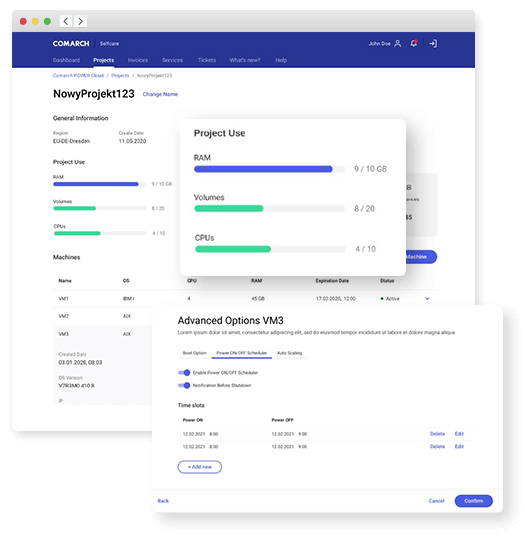The image size is (525, 538).
Task: Click the Name column header
Action: [65, 281]
